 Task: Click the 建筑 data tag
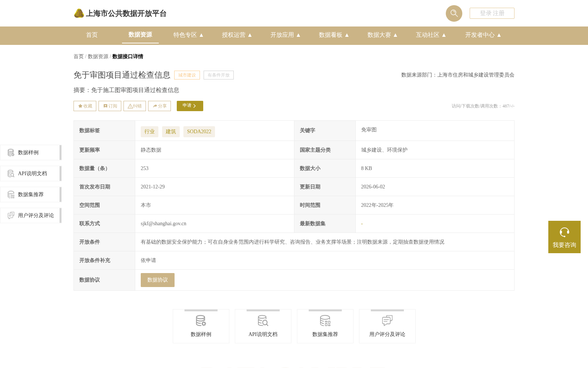[171, 132]
